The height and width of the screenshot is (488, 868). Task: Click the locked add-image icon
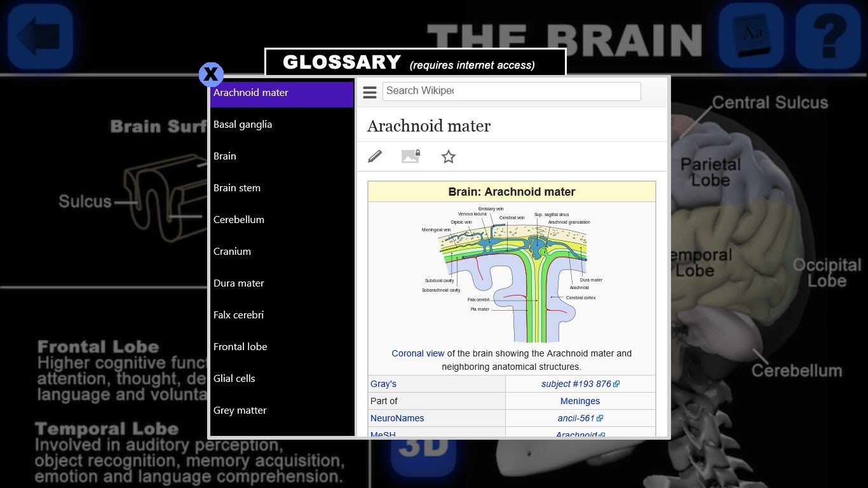point(410,156)
